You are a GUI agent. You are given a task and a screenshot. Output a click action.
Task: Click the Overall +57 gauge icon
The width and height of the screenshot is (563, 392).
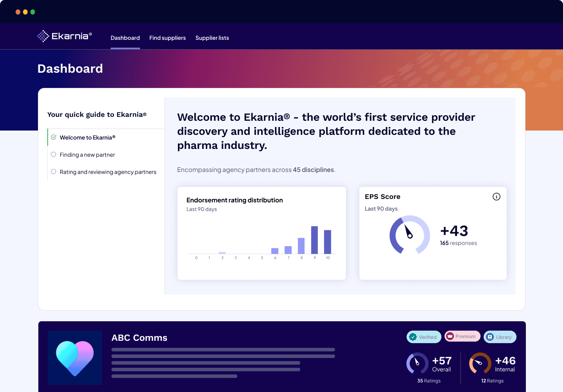point(417,363)
